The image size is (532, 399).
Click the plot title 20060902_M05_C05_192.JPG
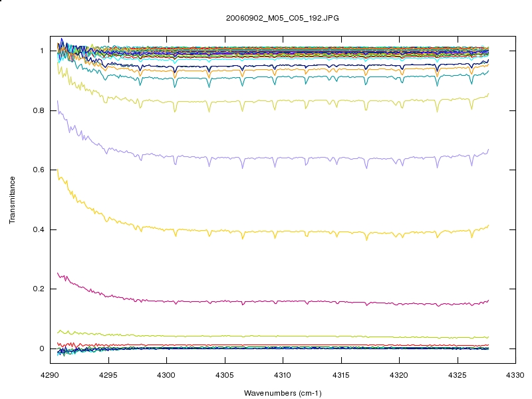(x=282, y=18)
